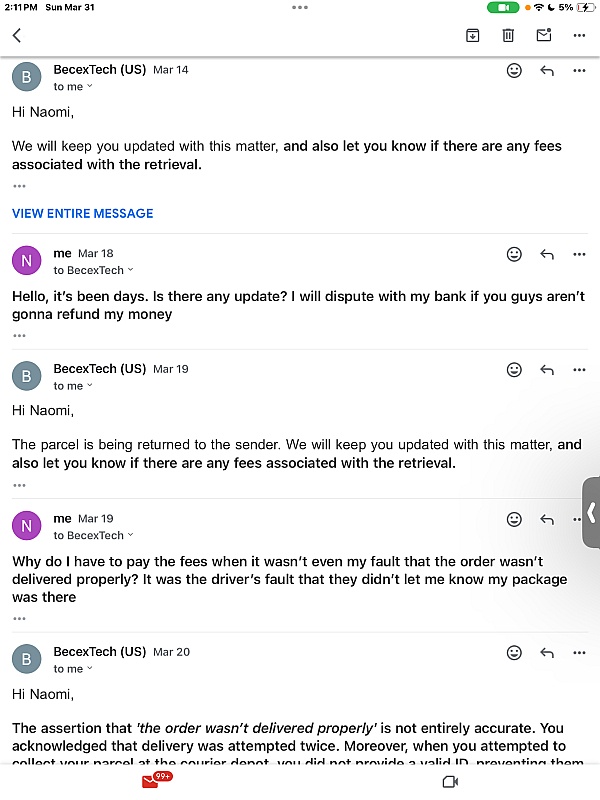Click VIEW ENTIRE MESSAGE link
The image size is (600, 800).
pyautogui.click(x=82, y=213)
